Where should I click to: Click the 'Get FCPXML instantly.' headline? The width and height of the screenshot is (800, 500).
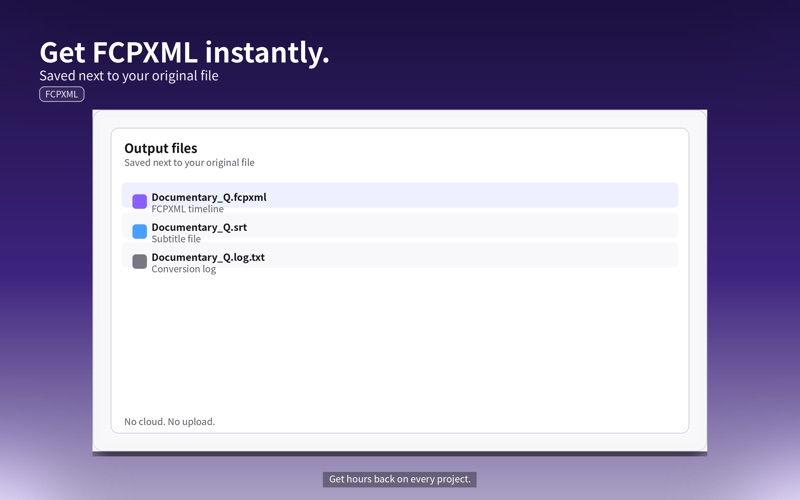(184, 53)
